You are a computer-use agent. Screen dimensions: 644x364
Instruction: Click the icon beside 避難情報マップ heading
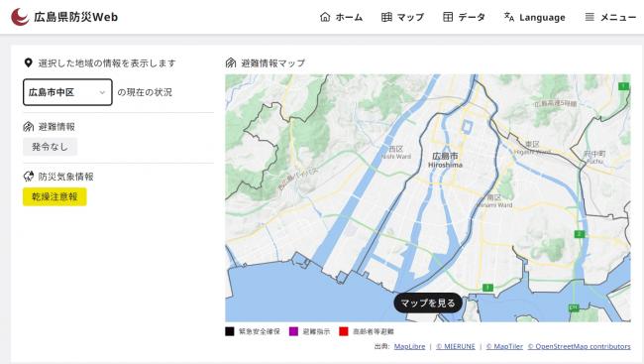pyautogui.click(x=231, y=62)
